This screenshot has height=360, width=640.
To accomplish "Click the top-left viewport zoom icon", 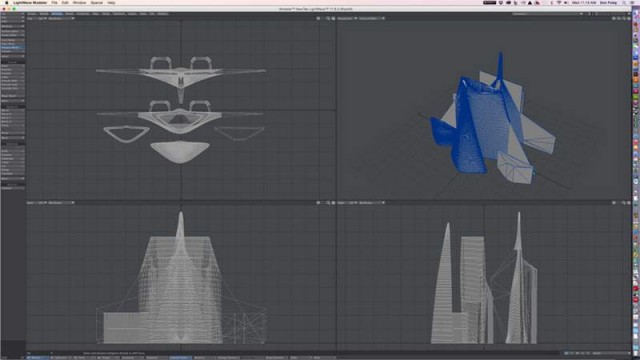I will [328, 18].
